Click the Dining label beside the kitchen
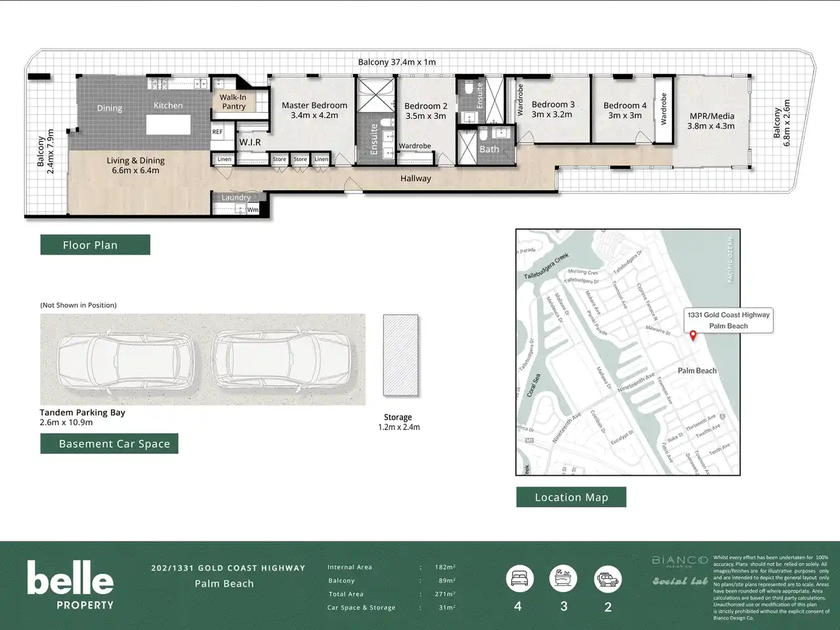The width and height of the screenshot is (840, 630). (110, 108)
